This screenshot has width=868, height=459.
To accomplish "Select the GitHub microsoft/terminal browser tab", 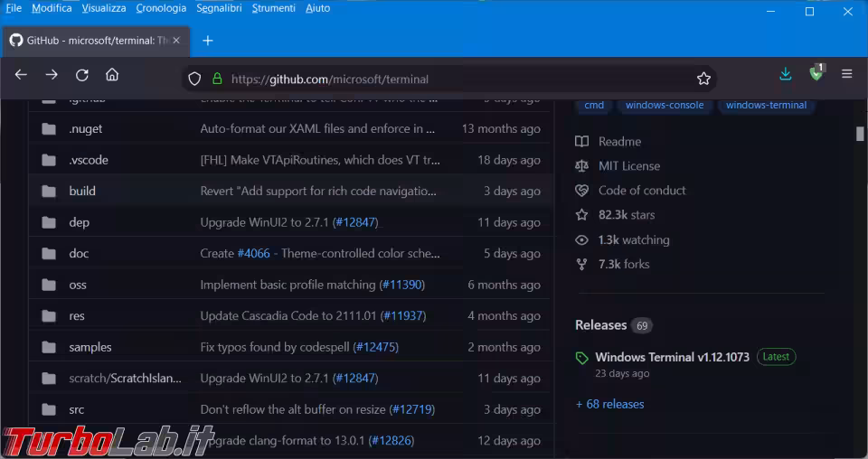I will 96,41.
